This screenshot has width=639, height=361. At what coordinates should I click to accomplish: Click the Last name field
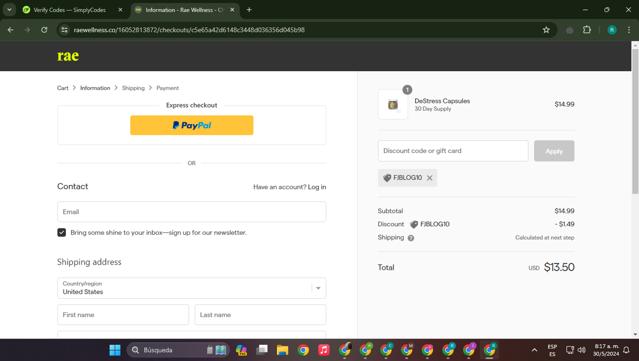click(260, 315)
